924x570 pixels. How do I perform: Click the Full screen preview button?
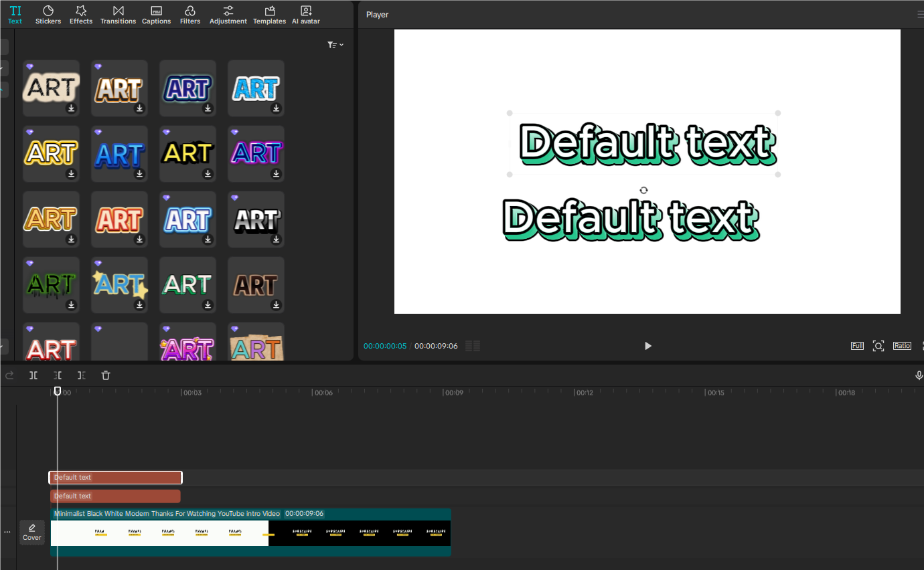857,346
